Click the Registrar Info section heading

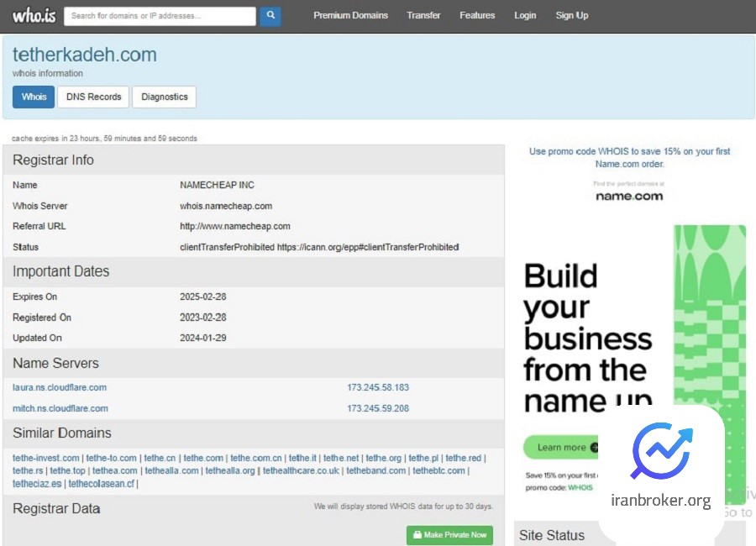pos(53,160)
